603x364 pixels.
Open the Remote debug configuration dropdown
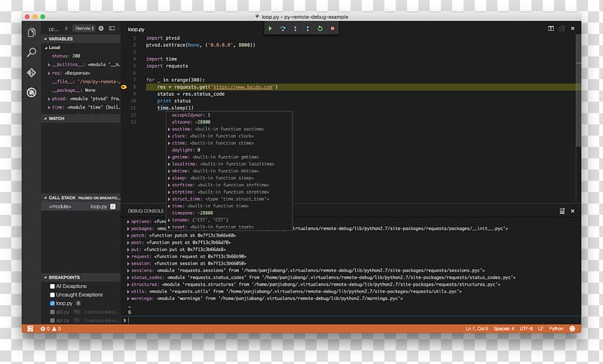tap(84, 29)
